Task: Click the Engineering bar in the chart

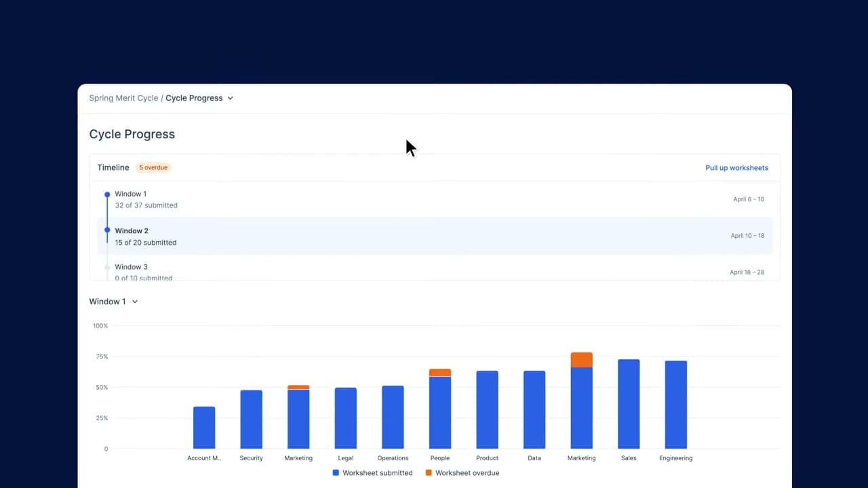Action: [676, 405]
